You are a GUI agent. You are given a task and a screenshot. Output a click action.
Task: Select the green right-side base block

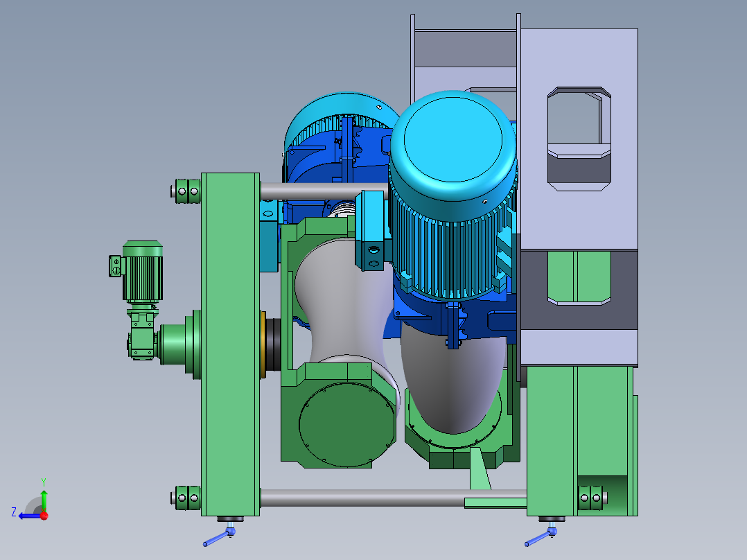(x=581, y=441)
